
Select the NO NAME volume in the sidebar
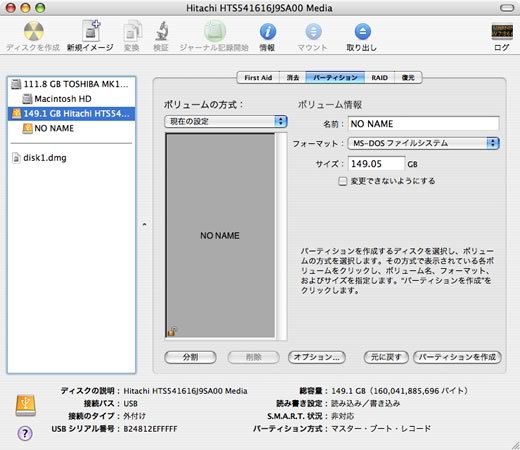(71, 128)
